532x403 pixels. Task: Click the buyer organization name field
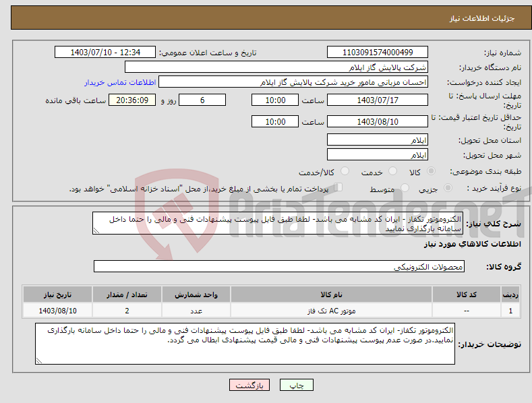(276, 67)
